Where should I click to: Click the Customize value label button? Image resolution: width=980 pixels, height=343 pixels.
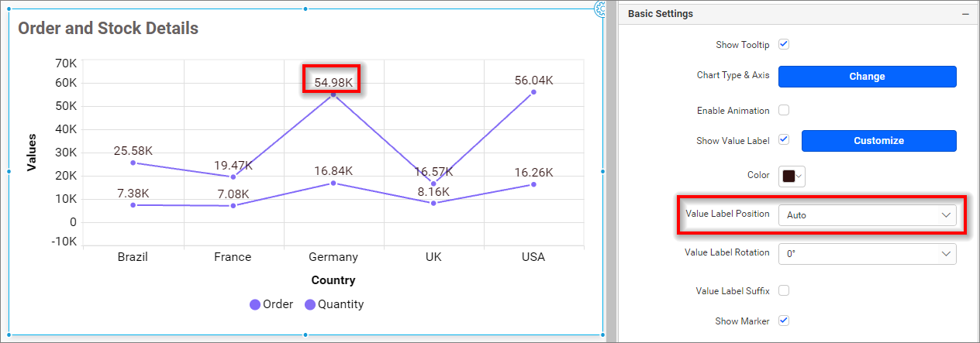coord(878,141)
